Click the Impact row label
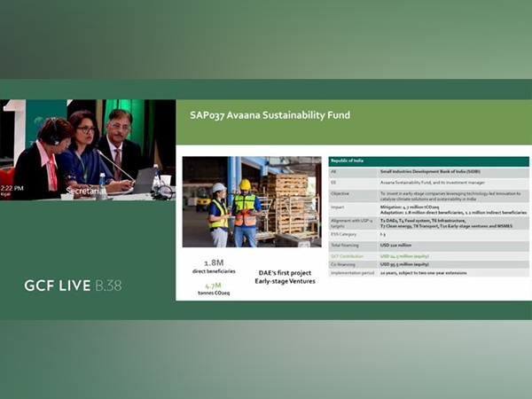The height and width of the screenshot is (399, 532). coord(340,209)
